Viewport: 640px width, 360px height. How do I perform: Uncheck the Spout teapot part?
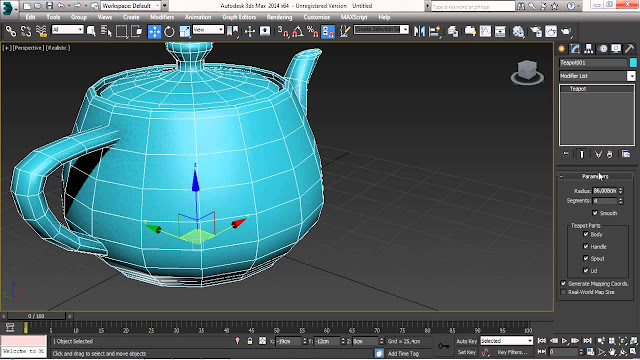point(586,258)
